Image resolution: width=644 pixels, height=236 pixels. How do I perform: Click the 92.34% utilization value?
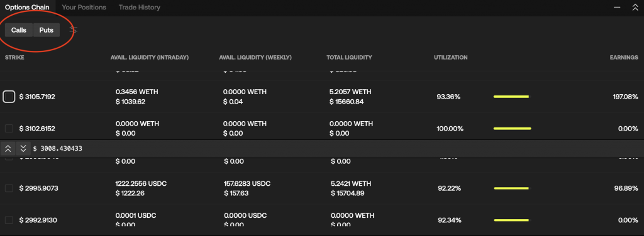coord(449,220)
